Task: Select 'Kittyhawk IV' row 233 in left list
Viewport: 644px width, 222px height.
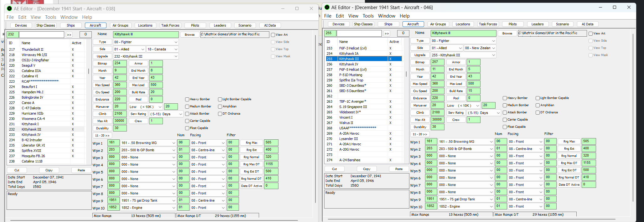Action: (46, 135)
